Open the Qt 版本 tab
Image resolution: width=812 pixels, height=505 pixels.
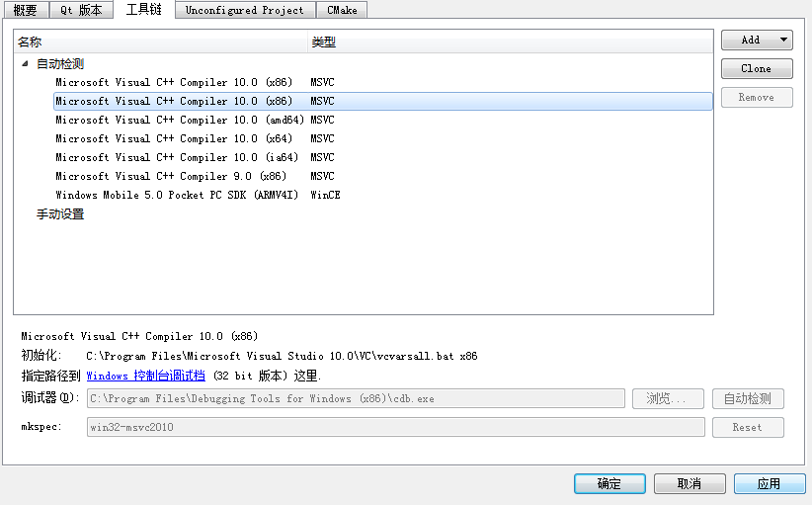(81, 10)
